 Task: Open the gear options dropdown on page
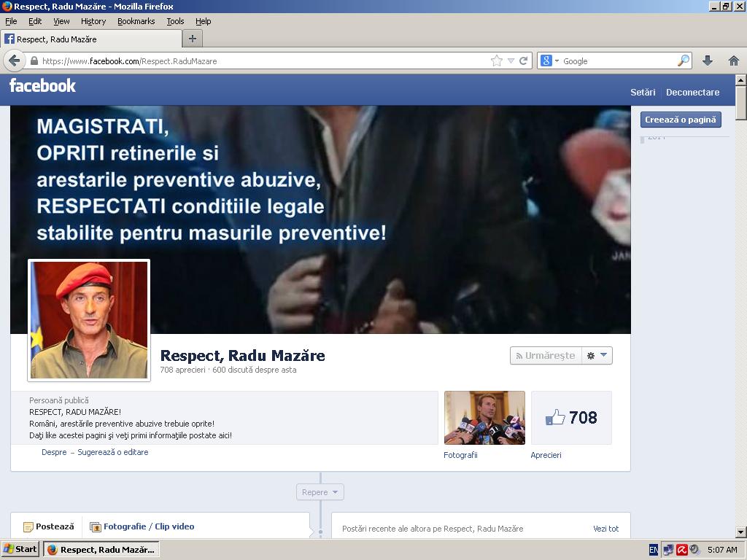pyautogui.click(x=597, y=355)
